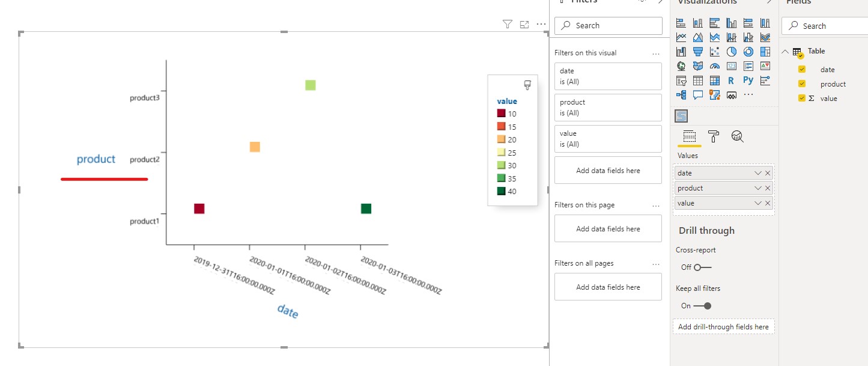Remove product from the Values well

(768, 188)
